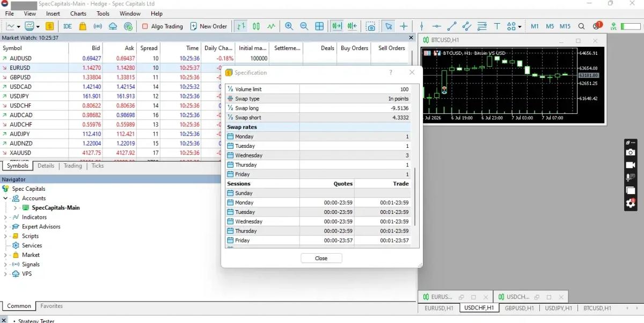Image resolution: width=644 pixels, height=323 pixels.
Task: Select the Services item in Navigator
Action: pos(32,246)
